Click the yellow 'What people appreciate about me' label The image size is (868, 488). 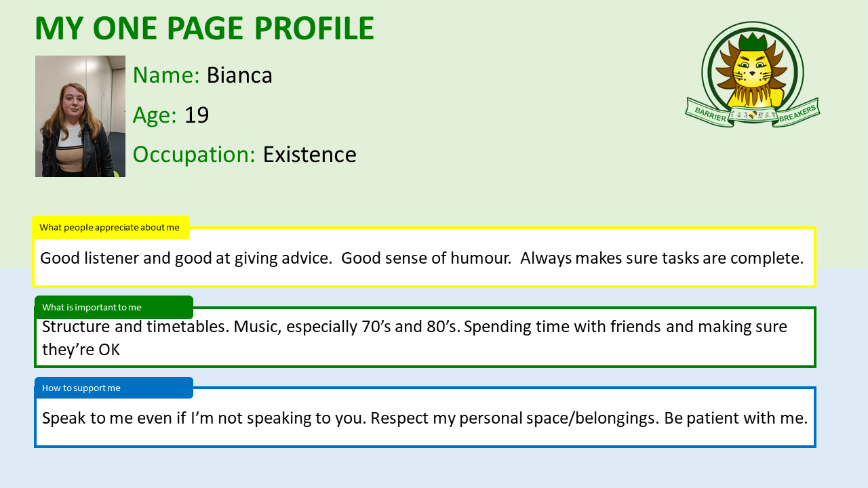coord(111,227)
